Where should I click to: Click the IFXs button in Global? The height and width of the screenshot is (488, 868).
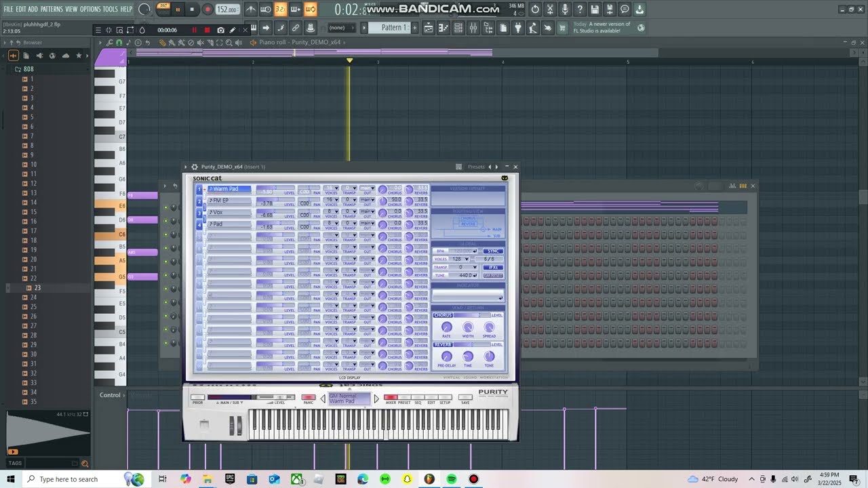pos(493,267)
